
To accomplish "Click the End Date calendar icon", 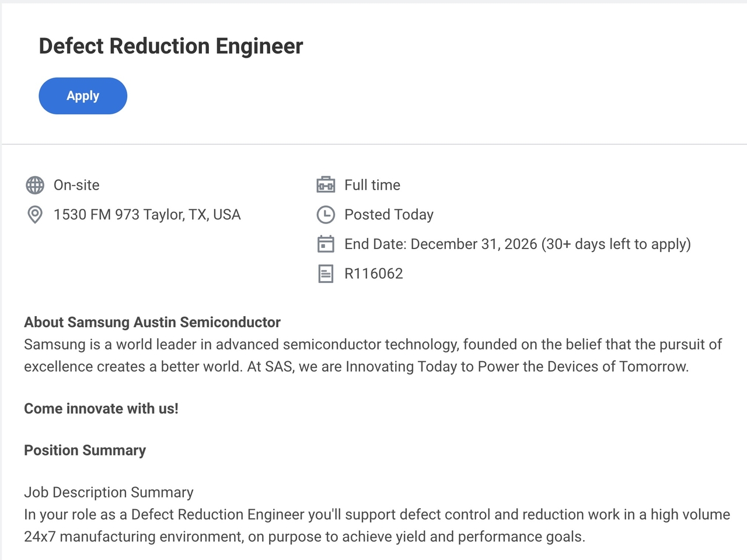I will pyautogui.click(x=326, y=244).
